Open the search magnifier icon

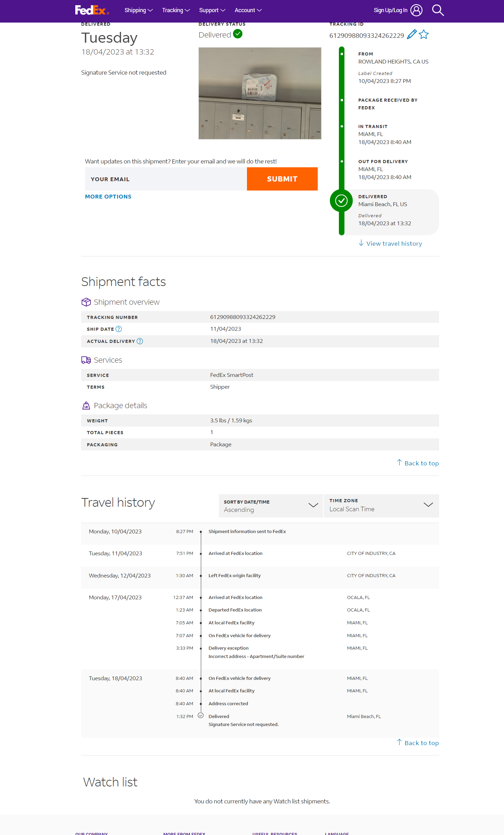[438, 10]
